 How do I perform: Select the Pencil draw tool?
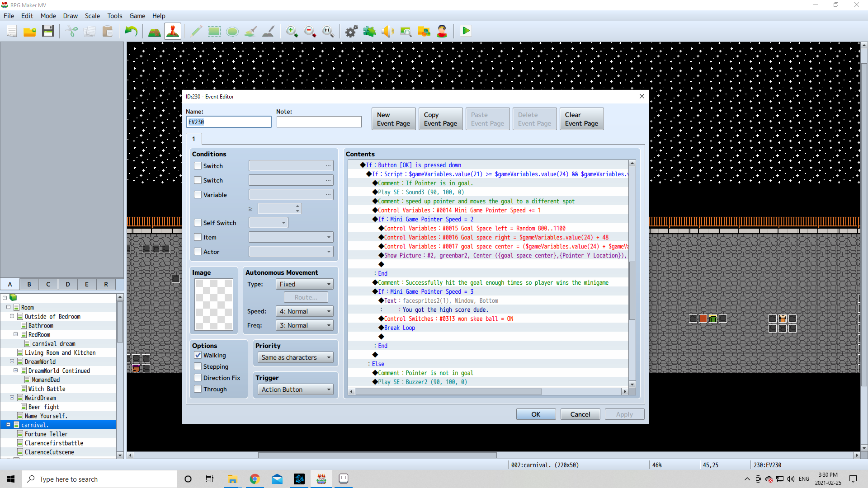pyautogui.click(x=196, y=31)
